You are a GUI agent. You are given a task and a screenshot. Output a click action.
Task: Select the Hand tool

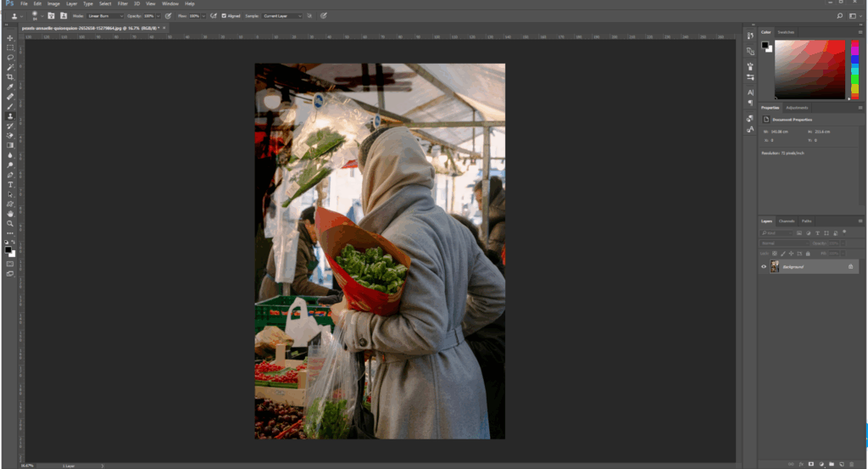(10, 214)
